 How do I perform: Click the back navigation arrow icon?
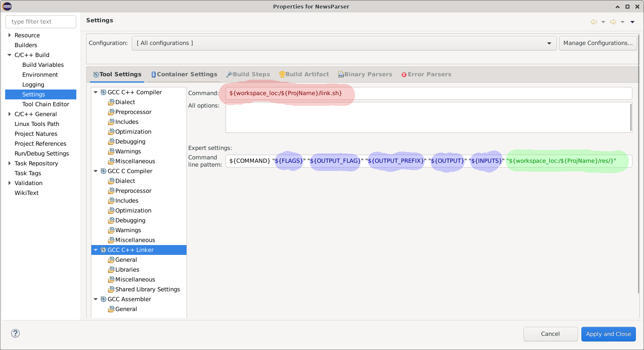594,22
